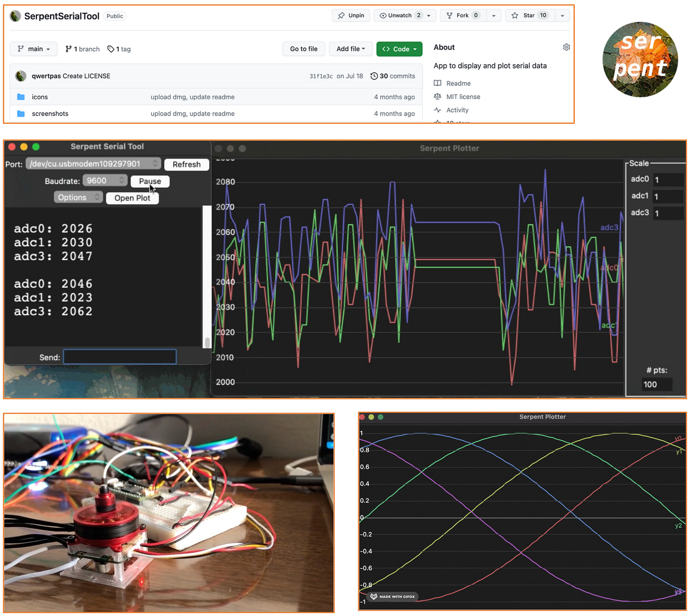This screenshot has width=694, height=616.
Task: Click the adc1 scale input field
Action: click(x=668, y=196)
